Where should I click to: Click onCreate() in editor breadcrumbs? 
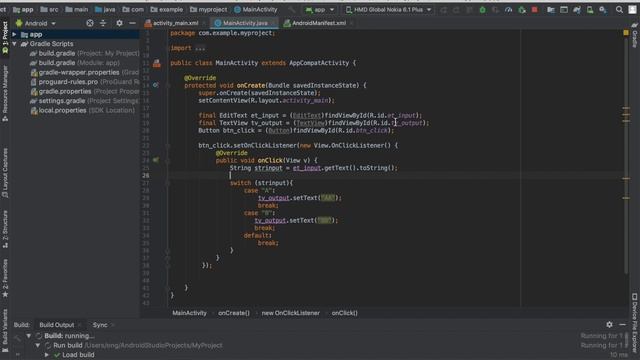(x=234, y=313)
